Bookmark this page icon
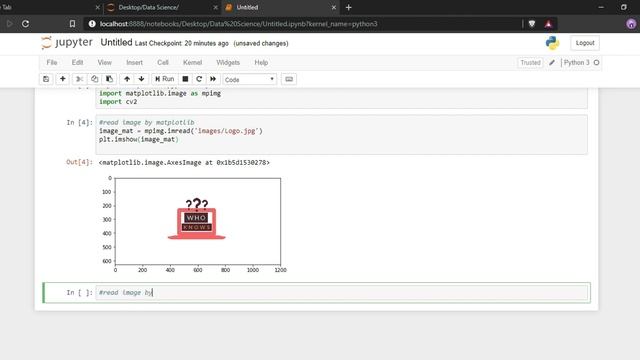The image size is (640, 360). 72,24
